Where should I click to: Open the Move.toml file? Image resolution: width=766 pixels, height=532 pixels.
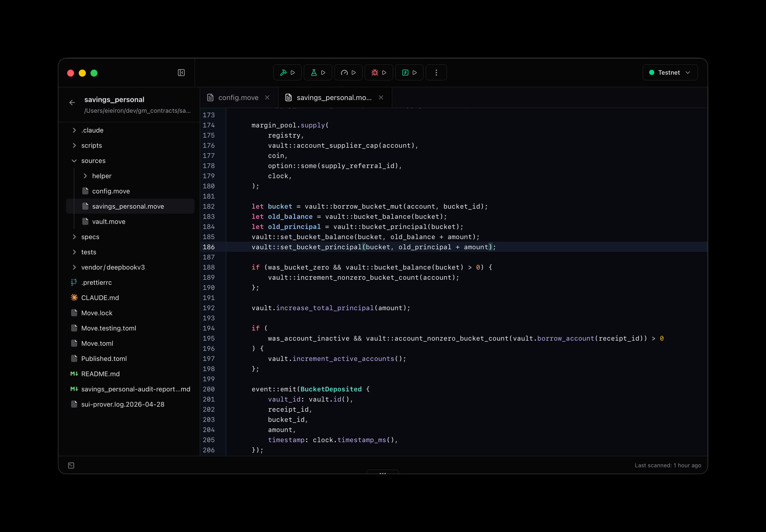click(x=130, y=344)
